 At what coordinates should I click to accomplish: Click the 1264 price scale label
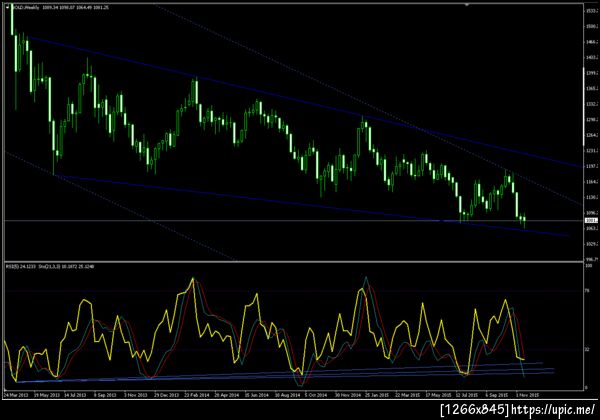pyautogui.click(x=592, y=135)
